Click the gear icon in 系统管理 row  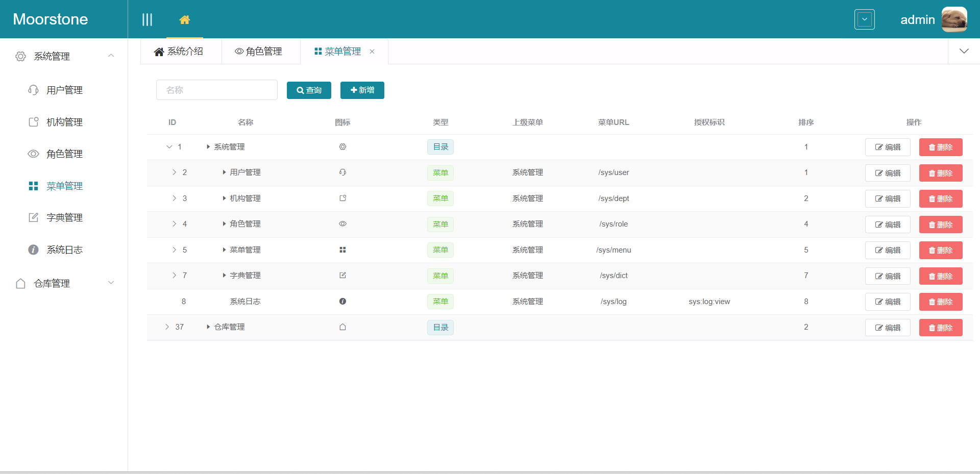342,147
